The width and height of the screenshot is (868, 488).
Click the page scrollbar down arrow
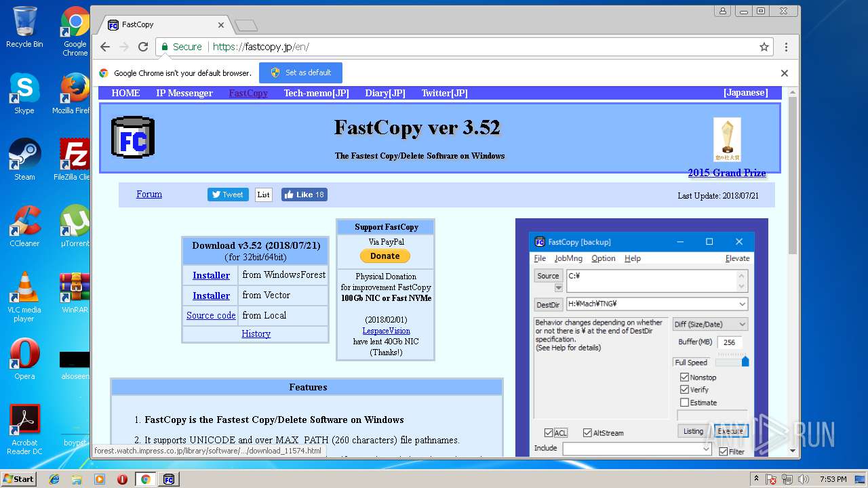tap(793, 451)
